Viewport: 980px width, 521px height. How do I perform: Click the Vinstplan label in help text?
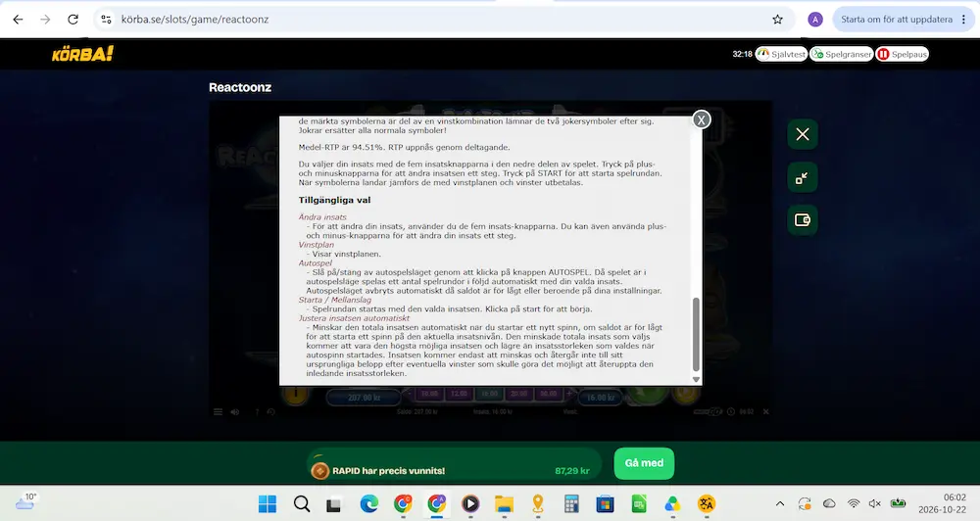[x=317, y=244]
